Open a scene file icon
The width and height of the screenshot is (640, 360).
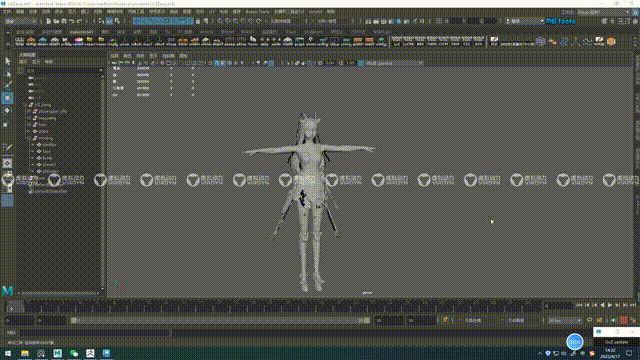56,21
